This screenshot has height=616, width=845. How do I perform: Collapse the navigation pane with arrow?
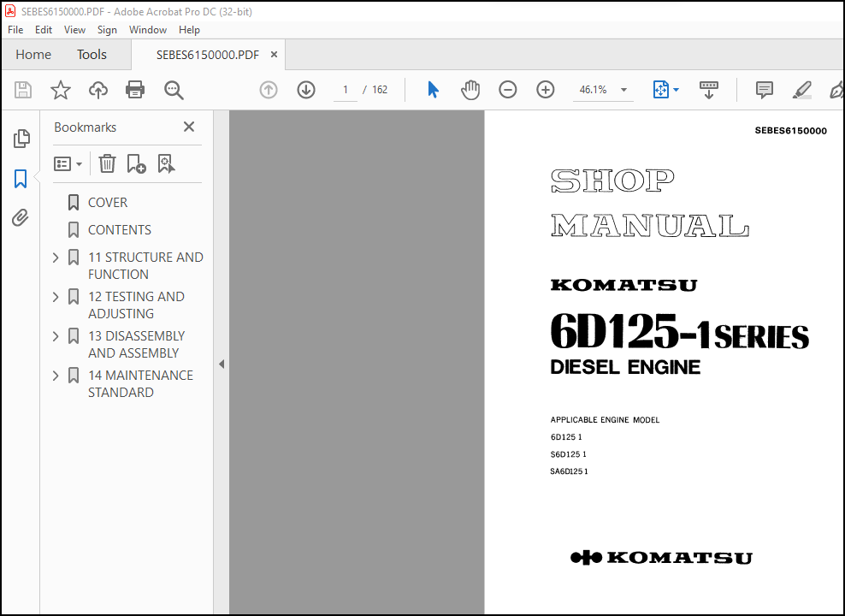coord(222,364)
